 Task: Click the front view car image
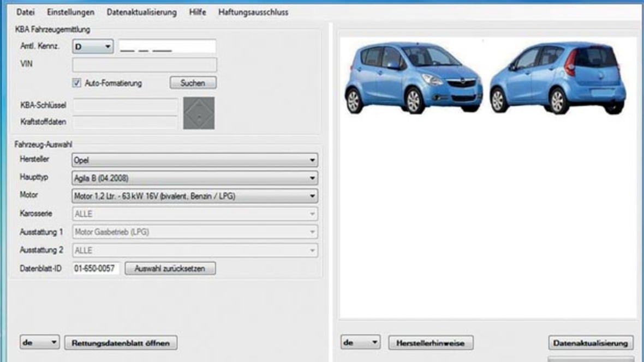pyautogui.click(x=413, y=77)
